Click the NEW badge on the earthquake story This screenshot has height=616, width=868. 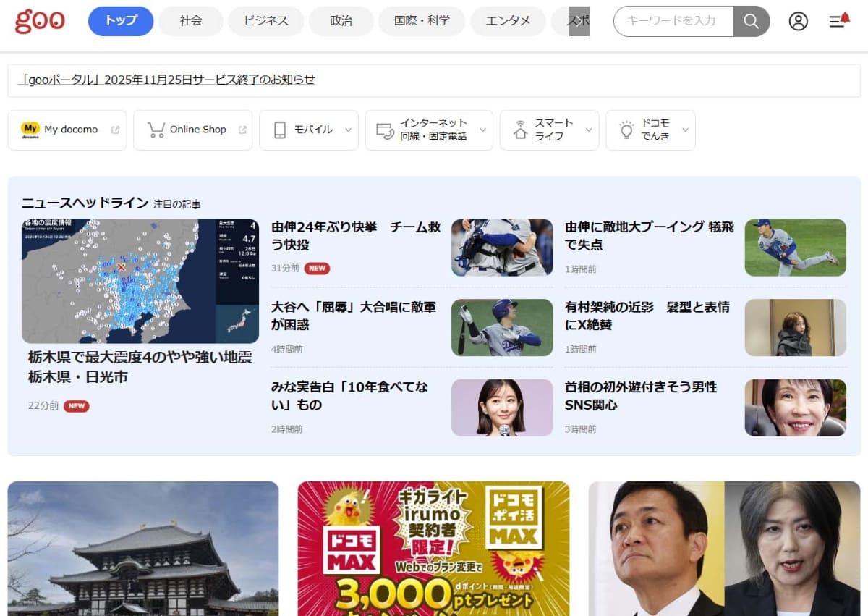[77, 406]
